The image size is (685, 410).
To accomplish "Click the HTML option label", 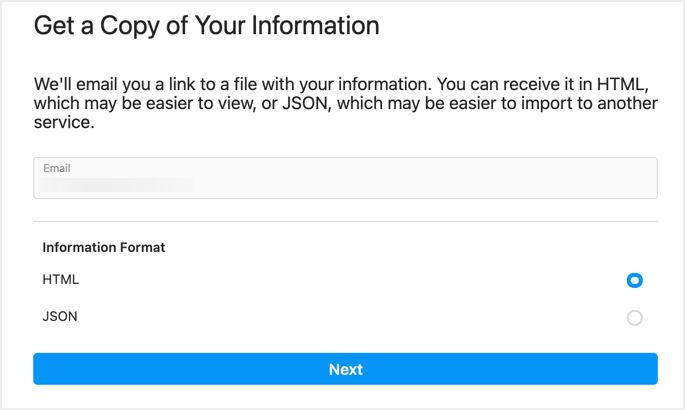I will coord(60,280).
